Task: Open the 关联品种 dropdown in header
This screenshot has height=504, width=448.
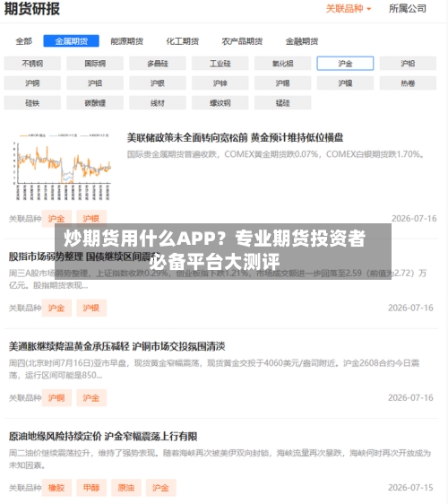Action: [x=349, y=9]
